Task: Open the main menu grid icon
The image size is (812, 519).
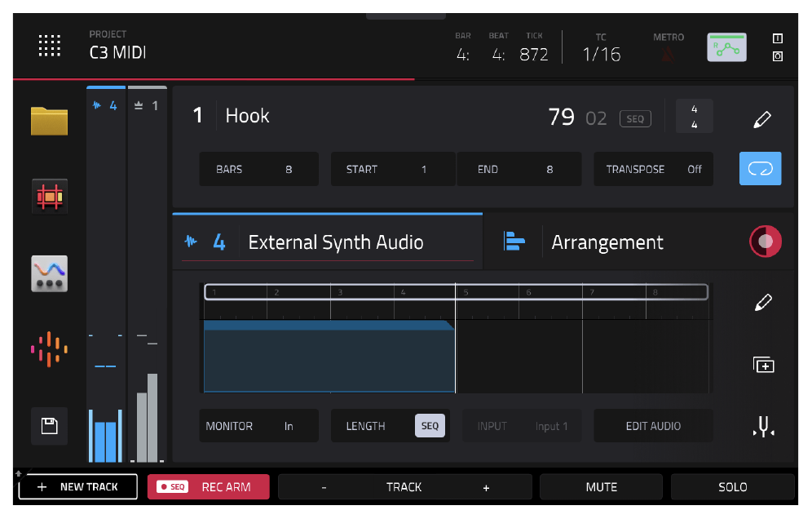Action: pos(50,46)
